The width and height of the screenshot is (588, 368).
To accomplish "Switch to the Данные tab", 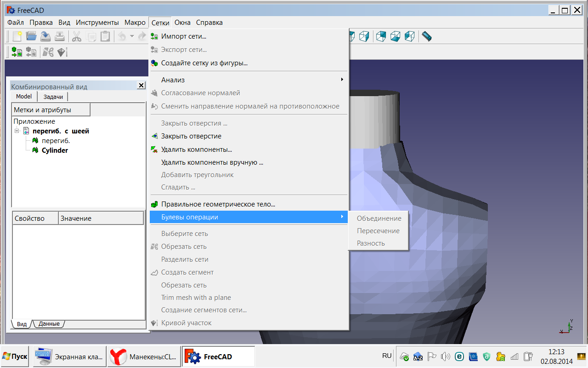I will pos(49,324).
